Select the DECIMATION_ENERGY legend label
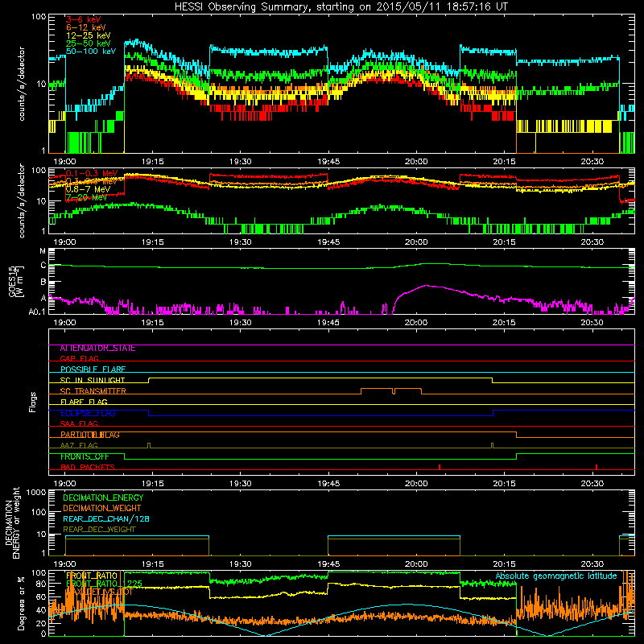 pyautogui.click(x=103, y=497)
